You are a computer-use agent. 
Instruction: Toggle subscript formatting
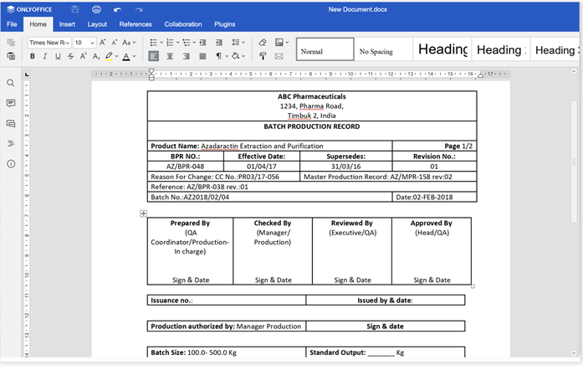[x=96, y=56]
